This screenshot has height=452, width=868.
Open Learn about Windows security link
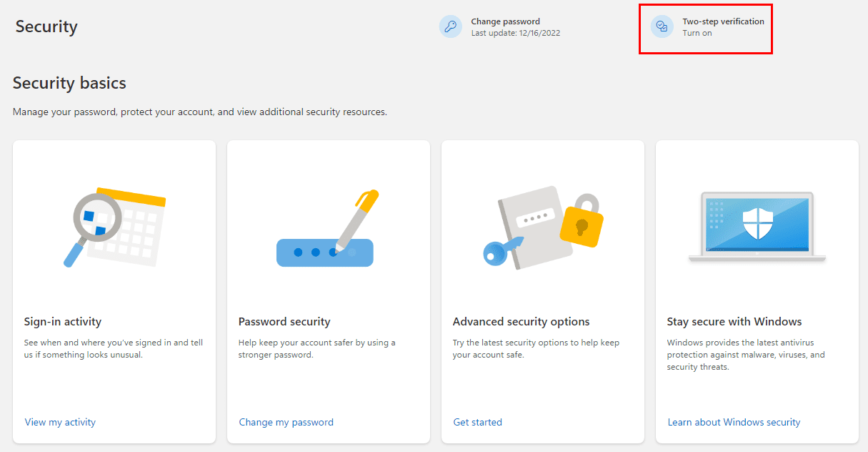pyautogui.click(x=734, y=422)
